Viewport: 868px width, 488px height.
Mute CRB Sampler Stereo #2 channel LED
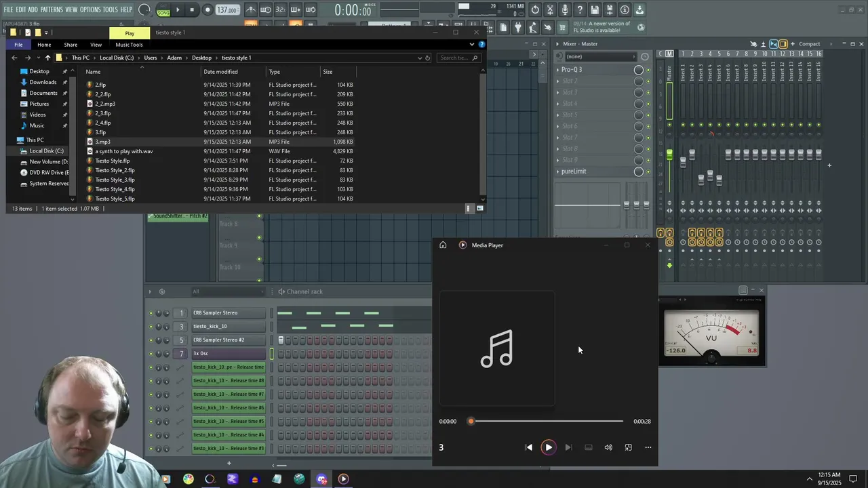pos(151,340)
